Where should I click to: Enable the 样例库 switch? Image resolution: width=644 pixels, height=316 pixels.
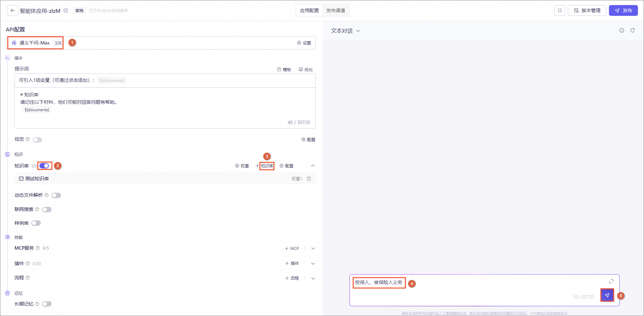pos(36,223)
